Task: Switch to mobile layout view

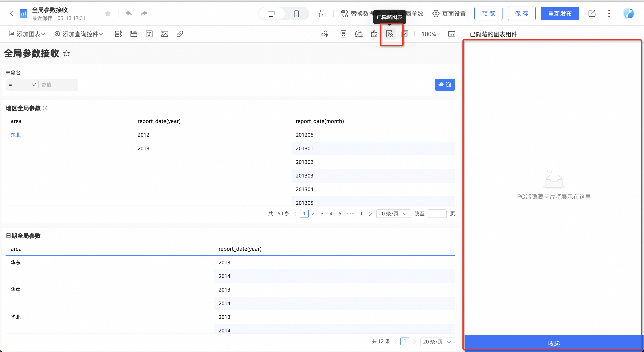Action: coord(296,13)
